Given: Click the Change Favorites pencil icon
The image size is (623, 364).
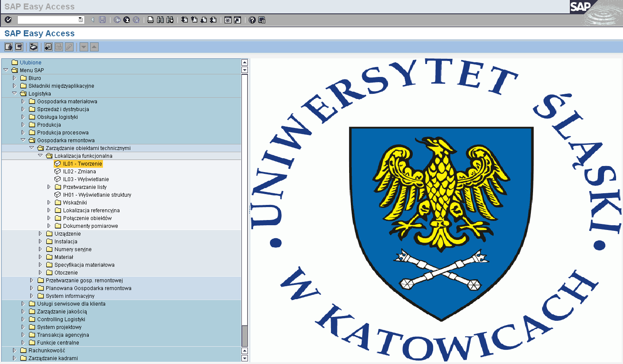Looking at the screenshot, I should (69, 47).
